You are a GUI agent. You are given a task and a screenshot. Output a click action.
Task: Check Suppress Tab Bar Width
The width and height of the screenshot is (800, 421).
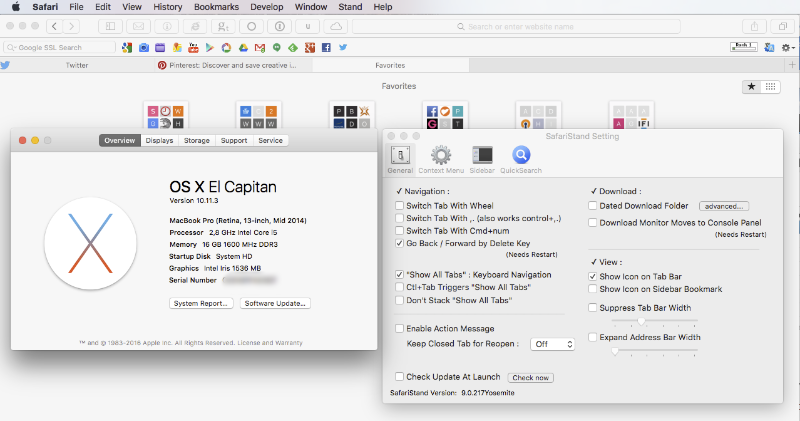tap(592, 308)
